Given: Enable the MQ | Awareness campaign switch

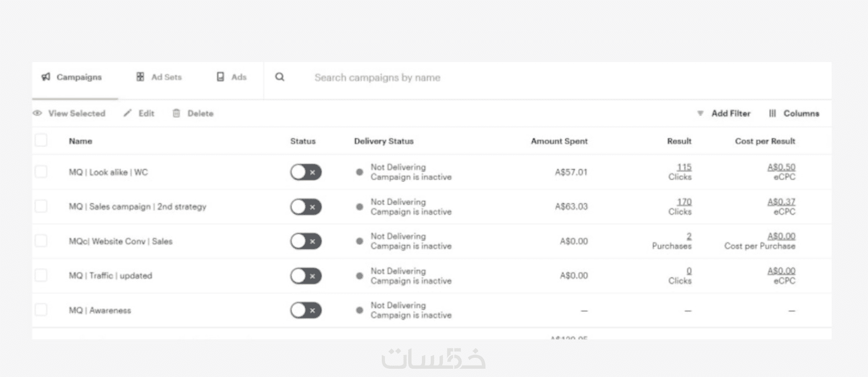Looking at the screenshot, I should [x=306, y=311].
